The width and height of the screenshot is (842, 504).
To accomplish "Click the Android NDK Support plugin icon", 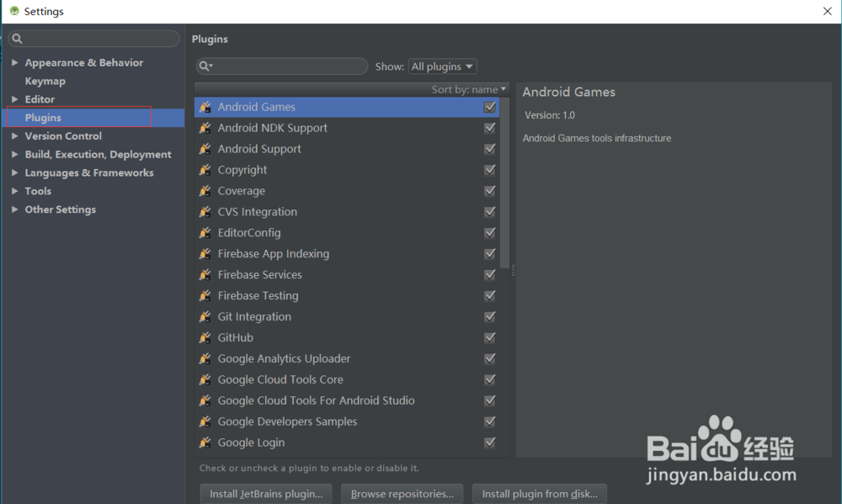I will [205, 128].
